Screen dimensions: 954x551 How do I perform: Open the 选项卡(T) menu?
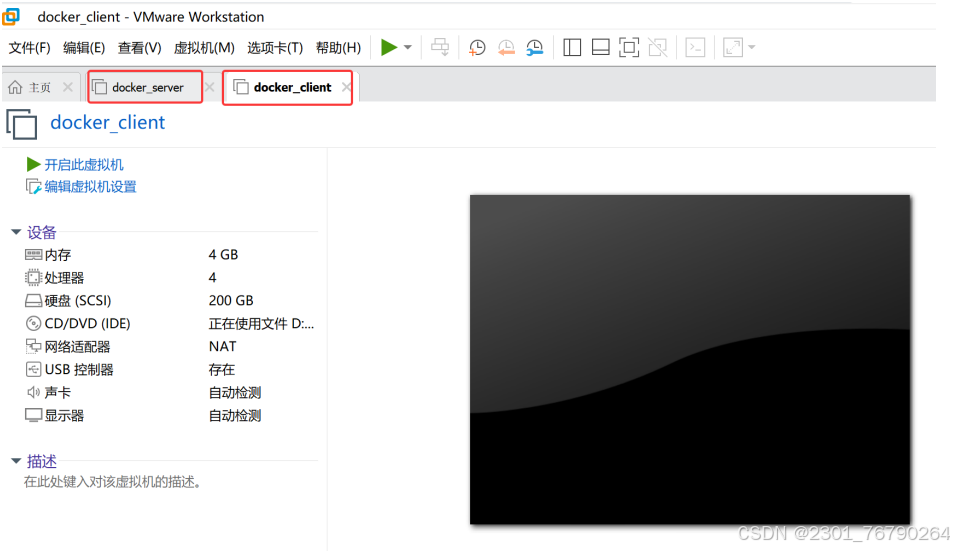pos(275,47)
